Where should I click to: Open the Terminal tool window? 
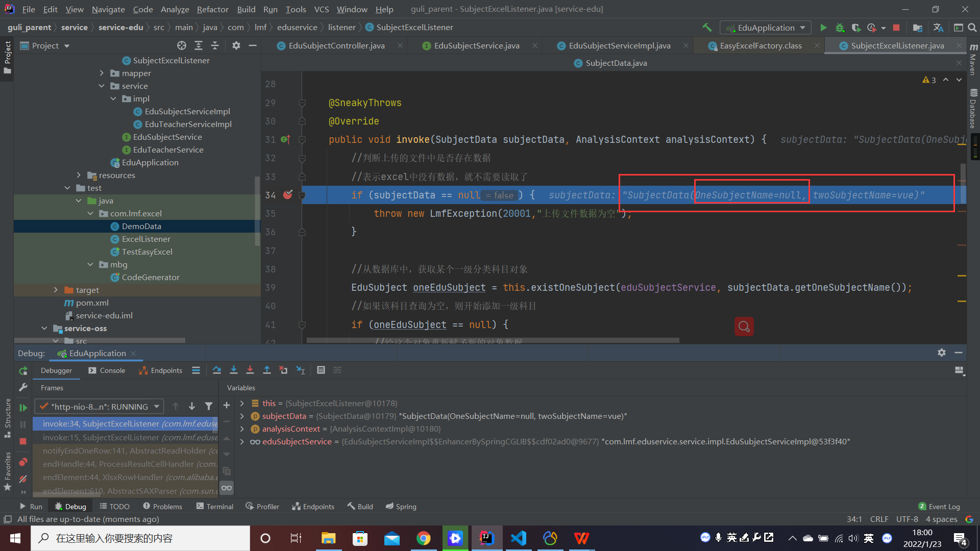(215, 507)
